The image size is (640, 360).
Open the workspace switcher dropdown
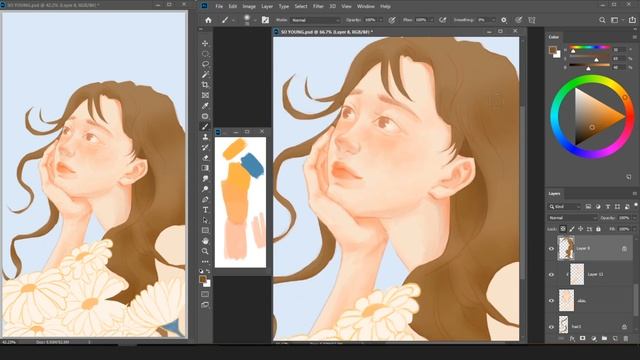tap(616, 20)
